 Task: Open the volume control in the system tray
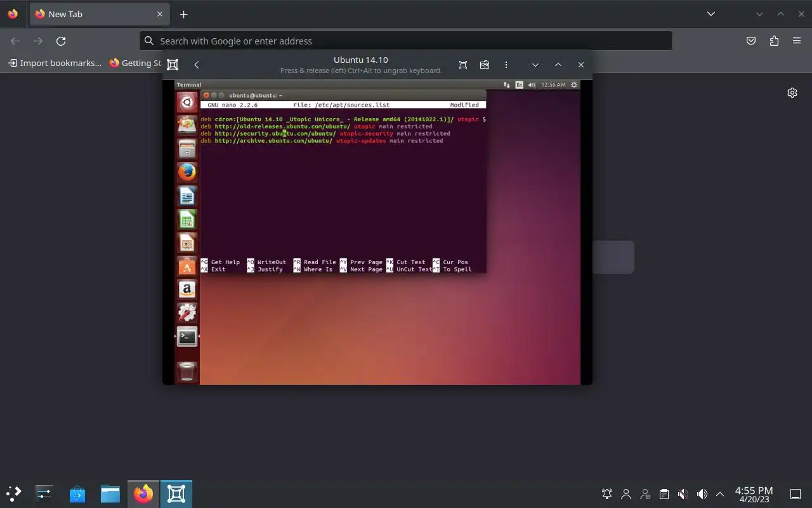point(702,493)
